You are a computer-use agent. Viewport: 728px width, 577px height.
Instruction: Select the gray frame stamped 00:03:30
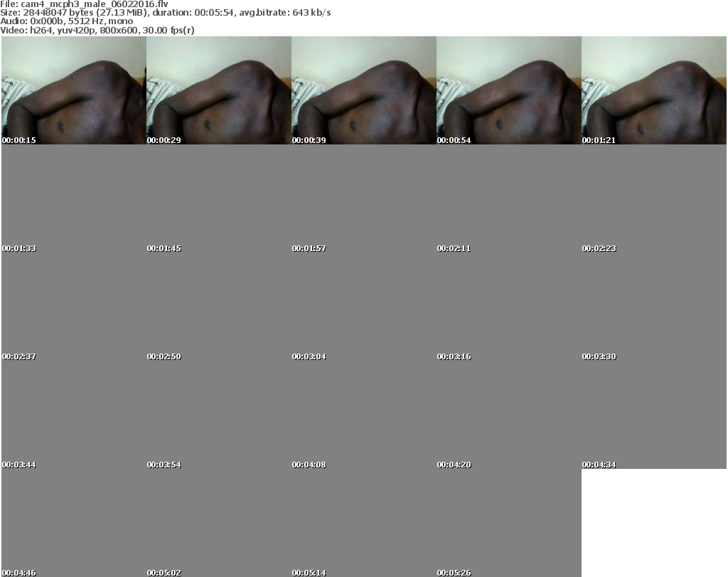click(654, 307)
